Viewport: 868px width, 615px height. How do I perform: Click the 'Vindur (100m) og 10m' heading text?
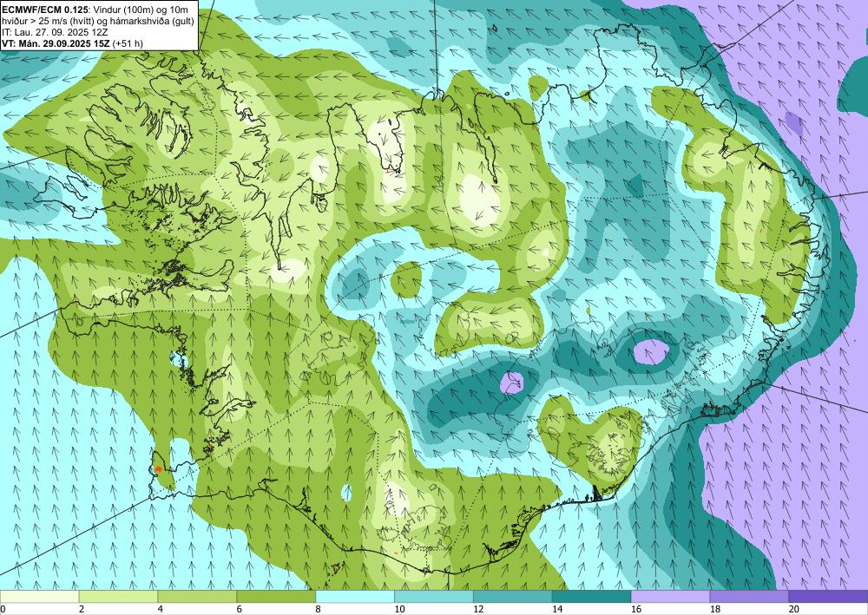138,10
